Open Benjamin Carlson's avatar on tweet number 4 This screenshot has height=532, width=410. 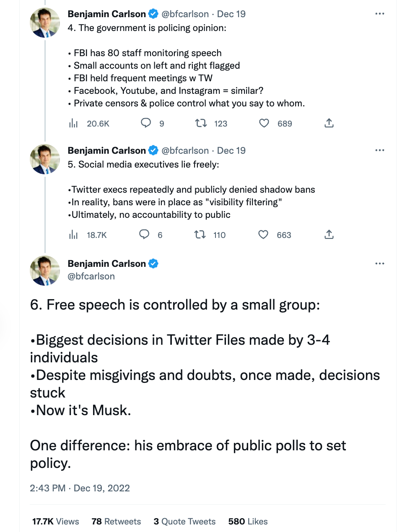[x=45, y=23]
